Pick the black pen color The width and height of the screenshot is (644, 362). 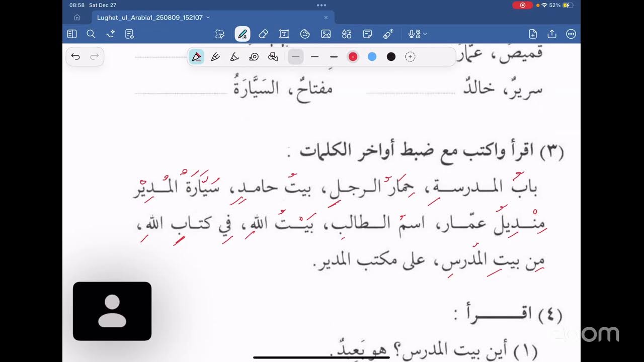point(391,57)
